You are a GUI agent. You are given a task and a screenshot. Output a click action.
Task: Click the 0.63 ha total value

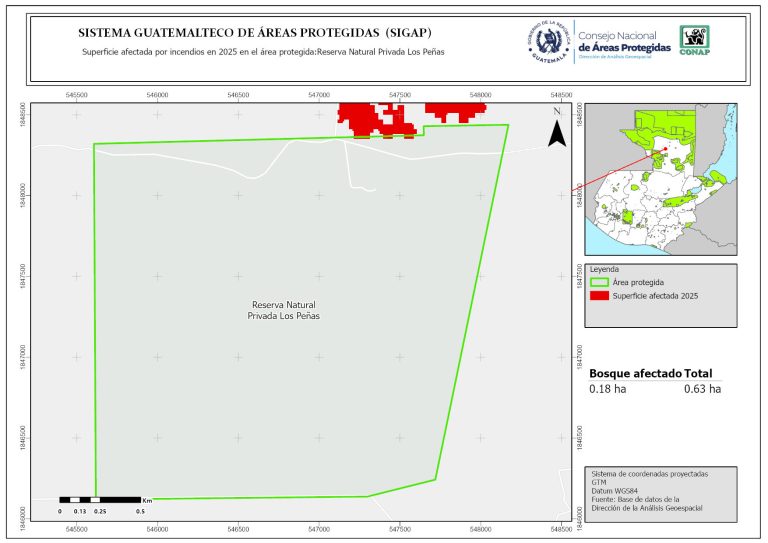702,388
